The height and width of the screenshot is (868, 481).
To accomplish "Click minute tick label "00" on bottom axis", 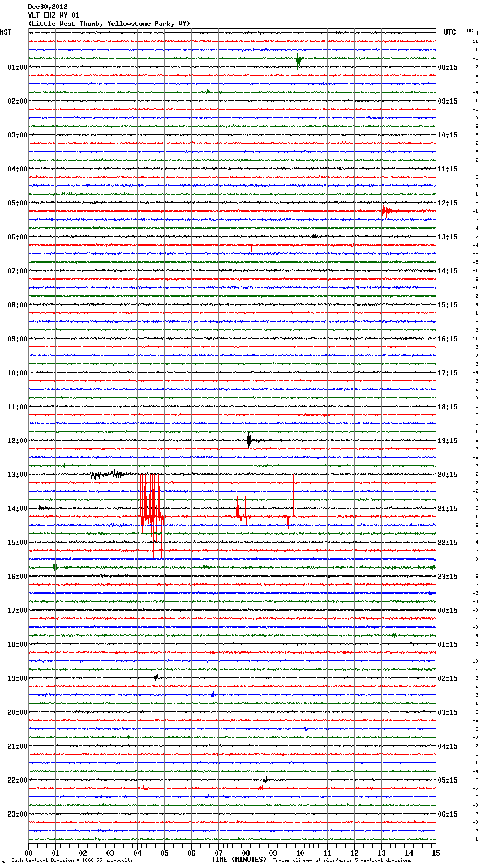I will tap(28, 853).
